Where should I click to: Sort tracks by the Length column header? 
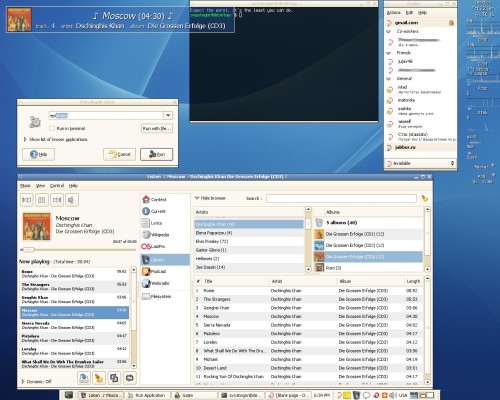(413, 281)
